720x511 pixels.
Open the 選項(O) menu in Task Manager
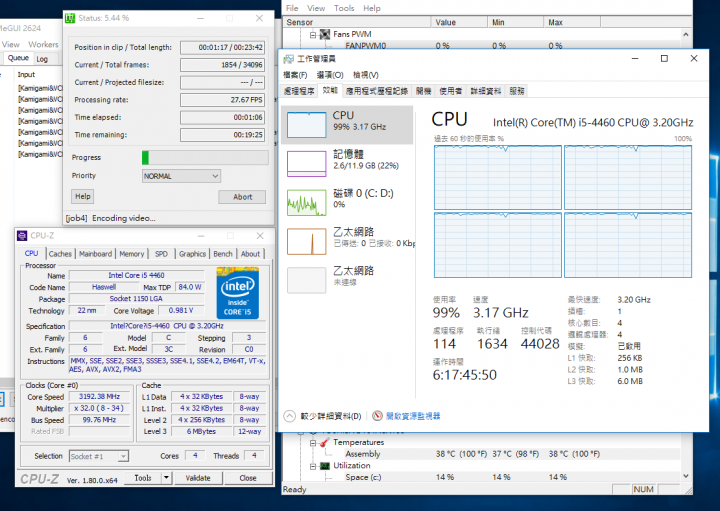point(330,75)
